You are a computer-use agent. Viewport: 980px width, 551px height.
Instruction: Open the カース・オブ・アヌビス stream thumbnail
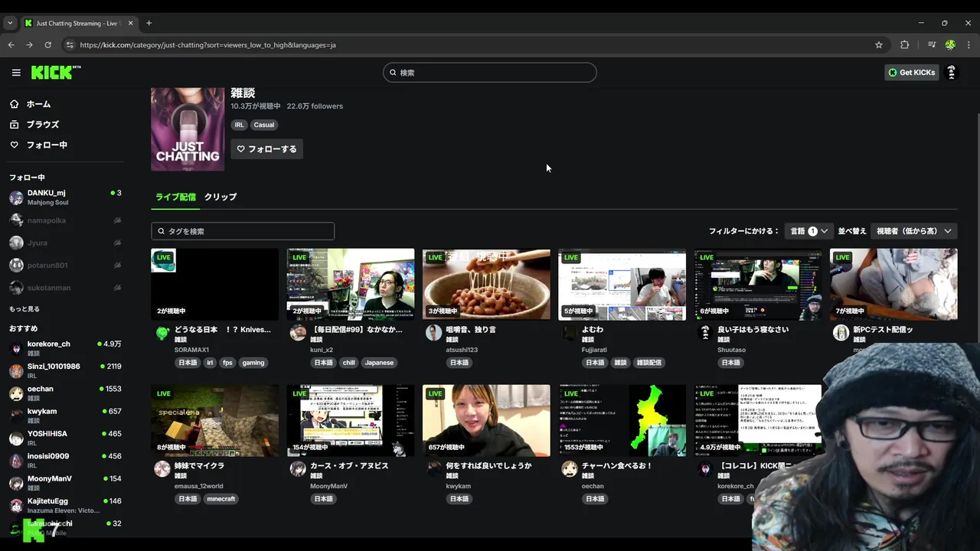pos(351,420)
